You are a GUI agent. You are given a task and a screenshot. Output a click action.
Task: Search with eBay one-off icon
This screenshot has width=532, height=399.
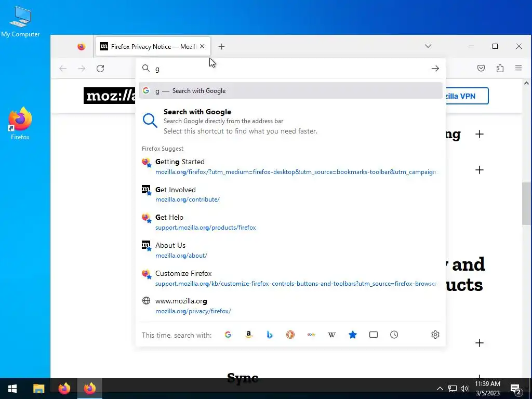pos(311,335)
